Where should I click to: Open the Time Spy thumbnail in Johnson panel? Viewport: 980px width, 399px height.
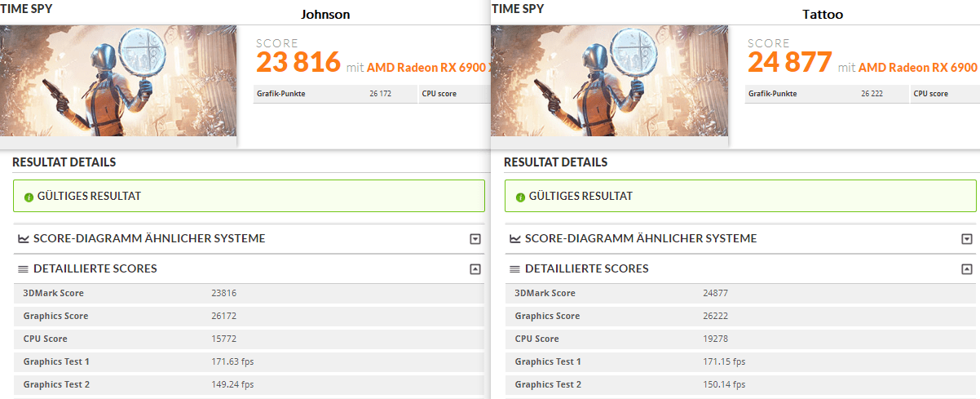pos(118,80)
